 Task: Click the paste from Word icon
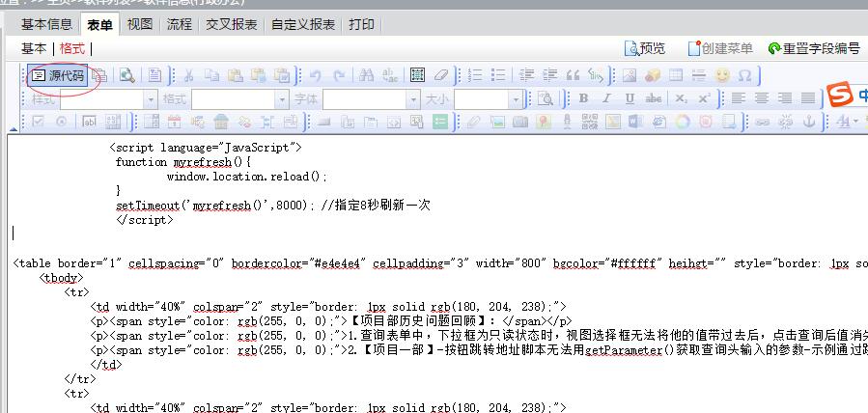point(282,75)
